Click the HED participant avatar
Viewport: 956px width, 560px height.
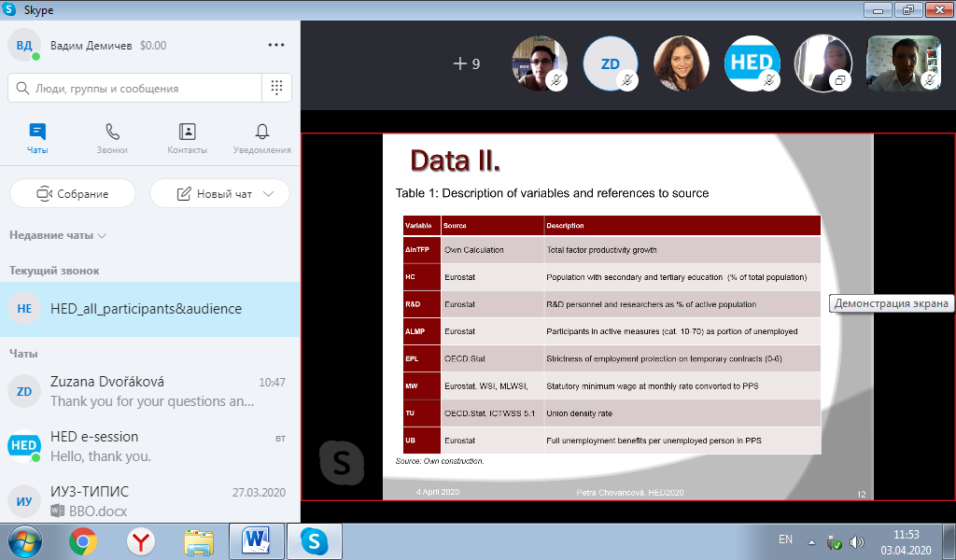point(752,63)
